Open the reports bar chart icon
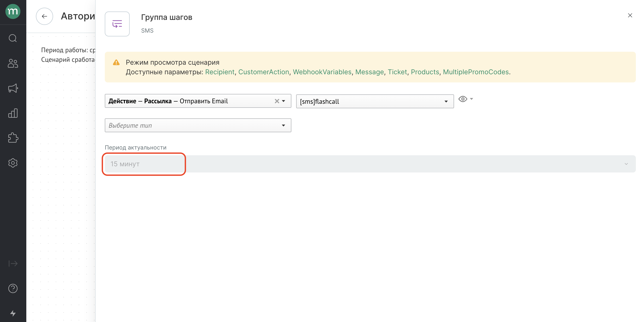Viewport: 644px width, 322px height. [13, 113]
